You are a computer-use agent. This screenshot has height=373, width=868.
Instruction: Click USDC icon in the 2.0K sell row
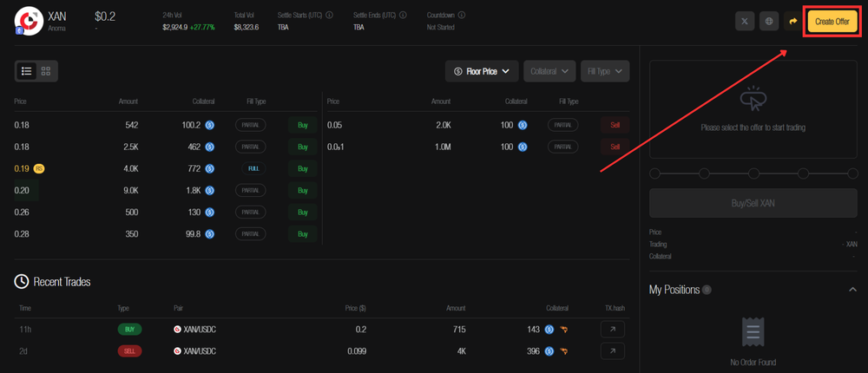tap(523, 125)
